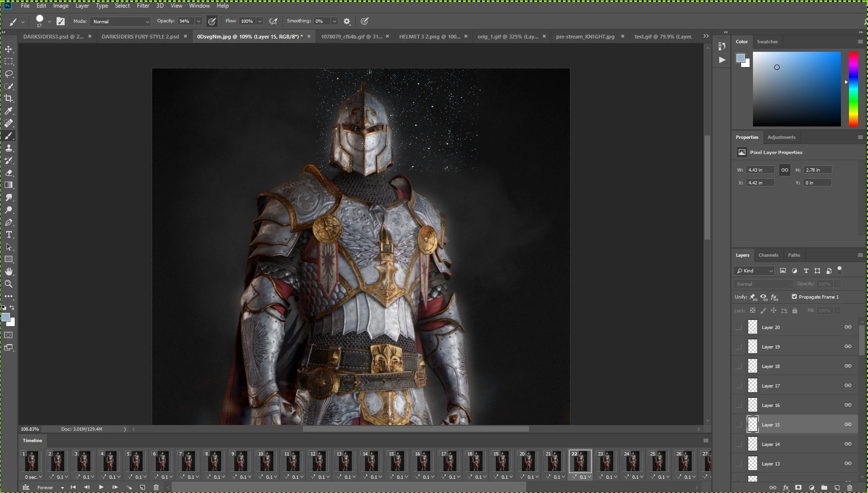Select frame 10 in the timeline
The width and height of the screenshot is (868, 493).
pos(266,462)
